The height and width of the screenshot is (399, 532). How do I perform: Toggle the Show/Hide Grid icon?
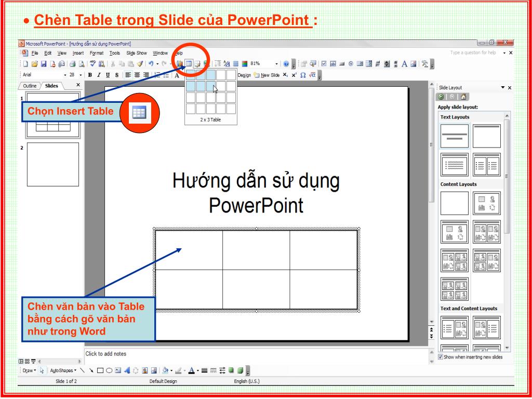236,64
